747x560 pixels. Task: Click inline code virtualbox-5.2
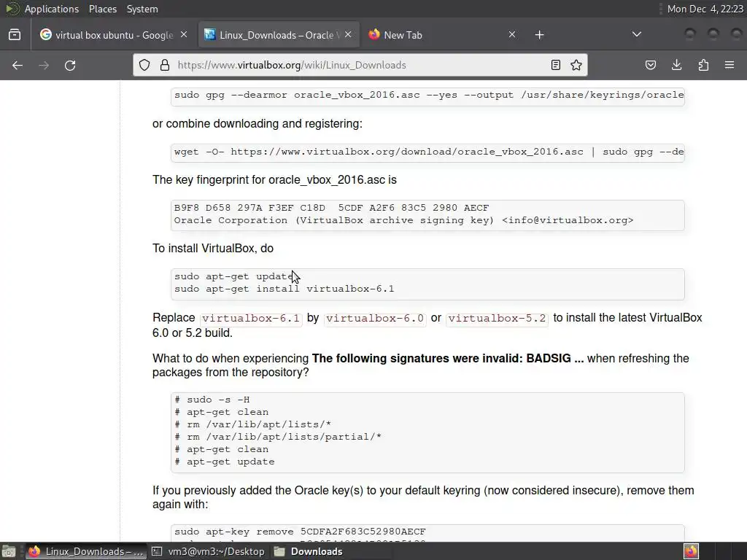[x=497, y=318]
